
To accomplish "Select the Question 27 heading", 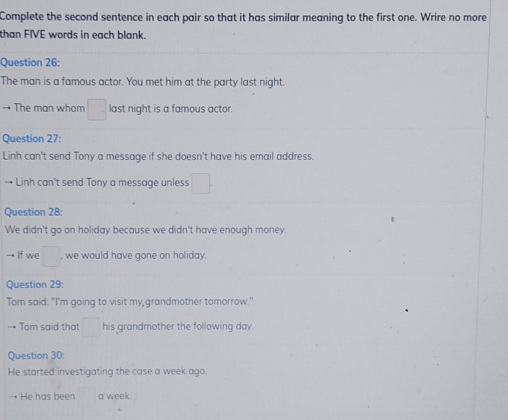I will point(32,139).
